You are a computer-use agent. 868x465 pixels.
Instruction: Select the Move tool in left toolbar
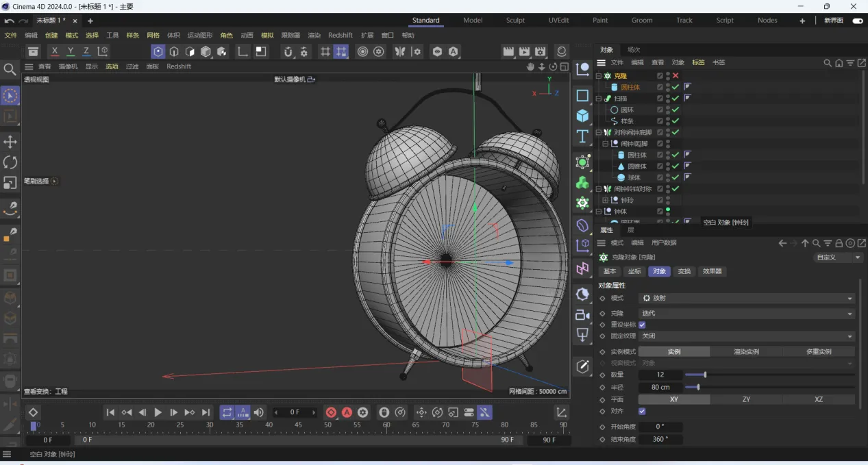pos(10,142)
